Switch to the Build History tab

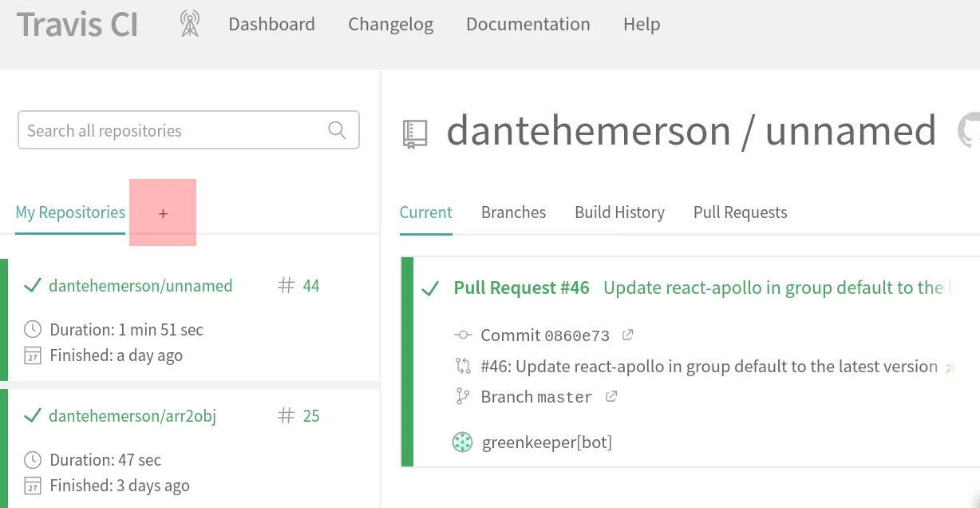point(619,212)
